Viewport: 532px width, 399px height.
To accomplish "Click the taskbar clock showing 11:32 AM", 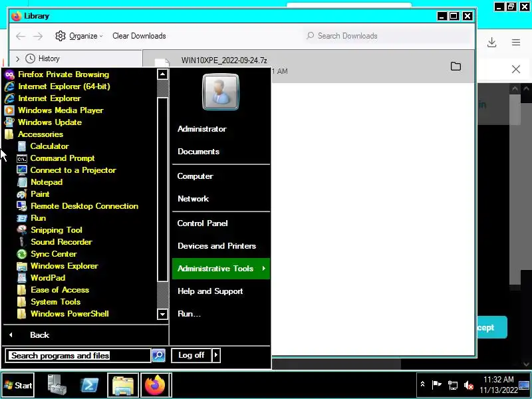I will coord(499,385).
